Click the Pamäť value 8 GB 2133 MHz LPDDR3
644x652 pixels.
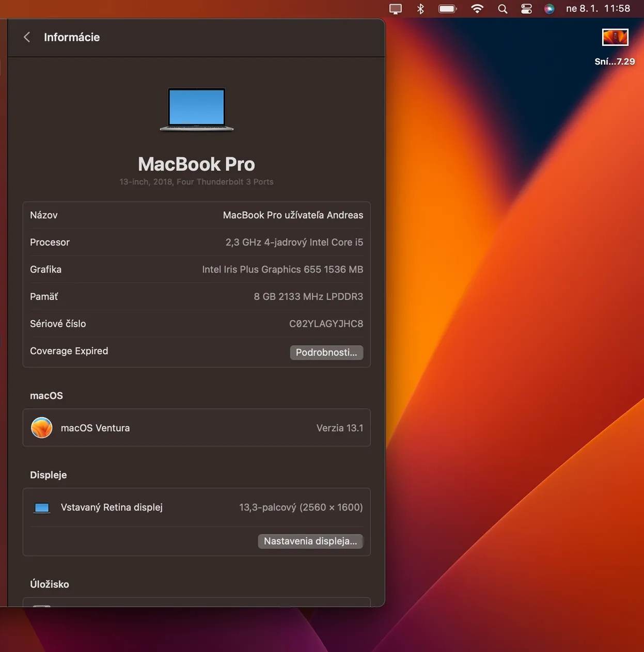click(308, 296)
